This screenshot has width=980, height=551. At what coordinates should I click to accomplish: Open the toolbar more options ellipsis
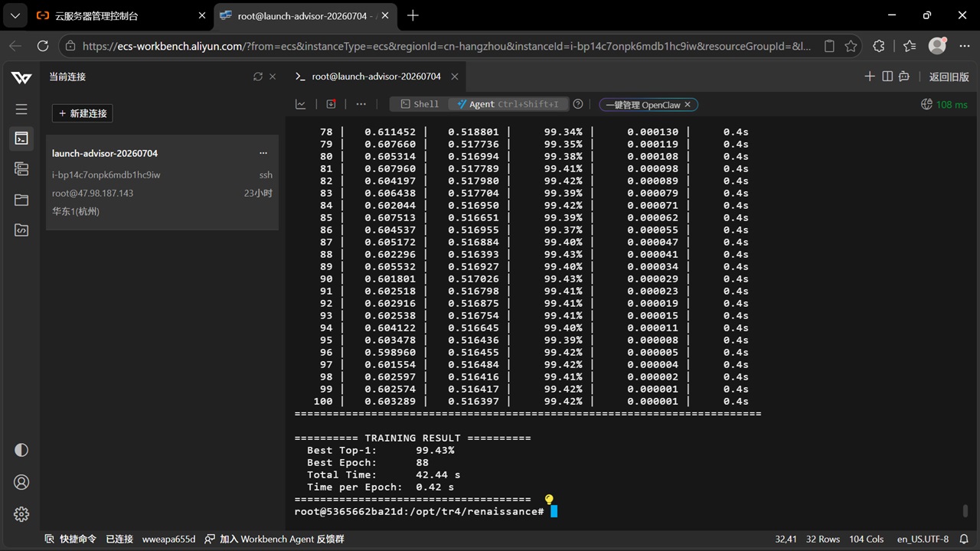pos(361,104)
